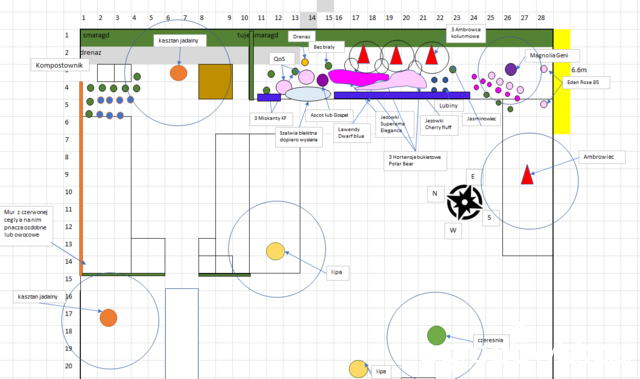
Task: Click the highlighted column 14 header
Action: coord(312,18)
